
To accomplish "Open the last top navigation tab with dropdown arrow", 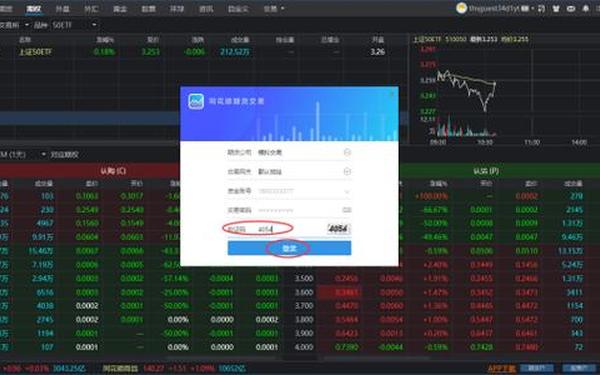I will 274,8.
